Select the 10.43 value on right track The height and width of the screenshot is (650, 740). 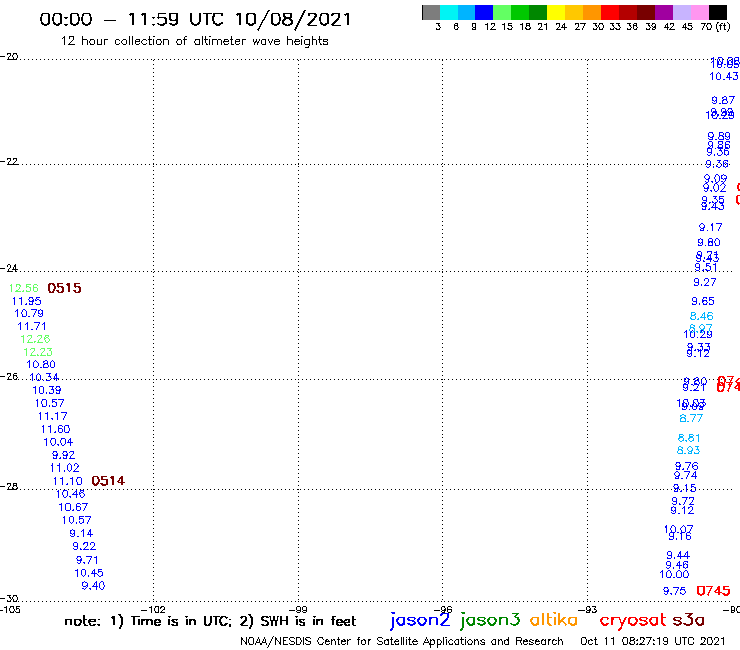click(x=723, y=76)
